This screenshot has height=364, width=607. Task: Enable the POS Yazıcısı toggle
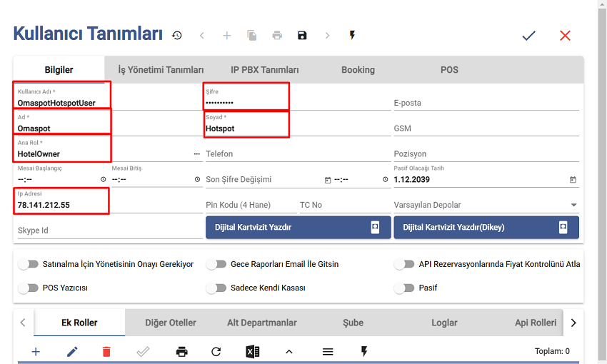tap(29, 288)
